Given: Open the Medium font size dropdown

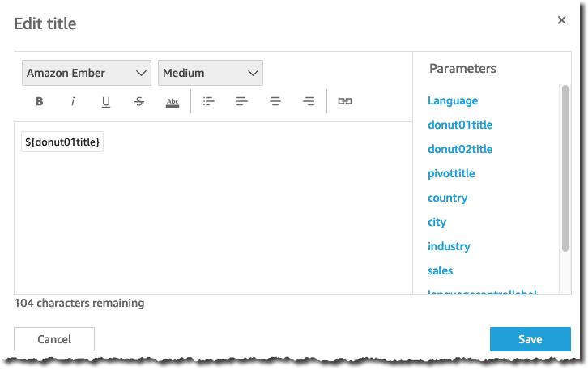Looking at the screenshot, I should click(x=211, y=73).
